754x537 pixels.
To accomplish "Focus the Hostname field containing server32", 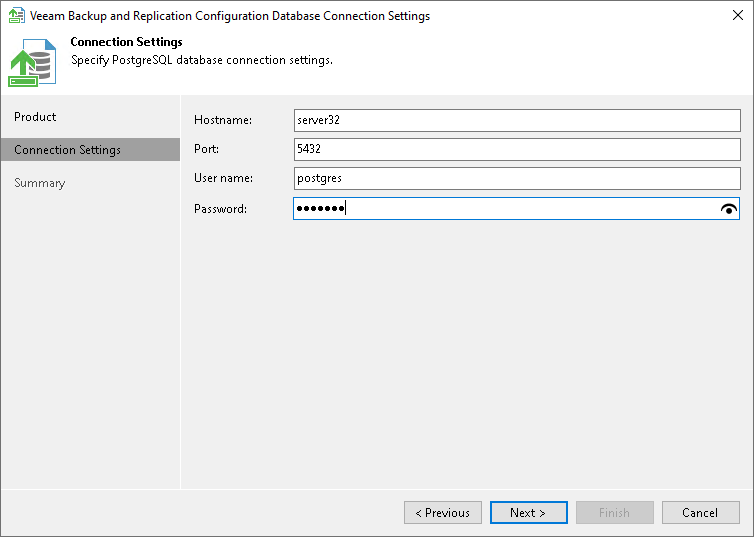I will coord(517,120).
